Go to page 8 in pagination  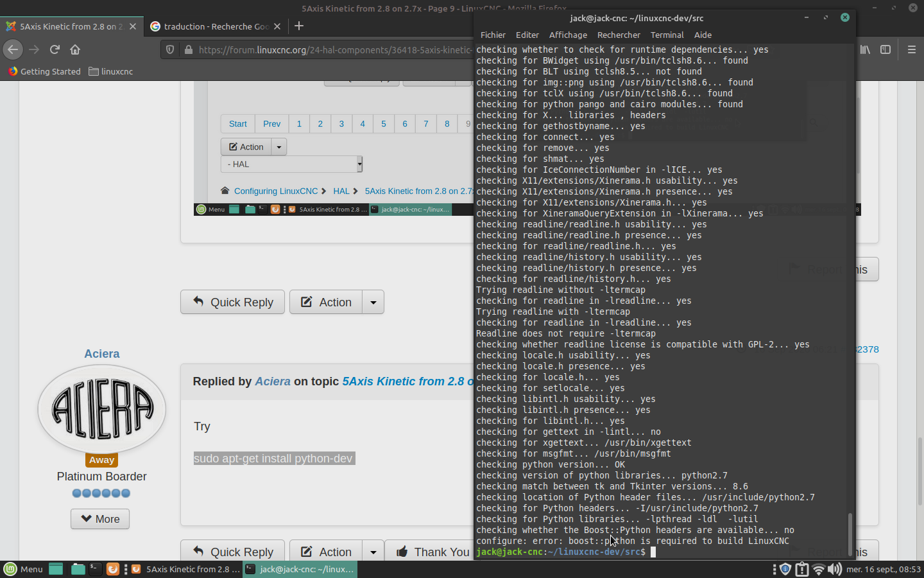[x=447, y=124]
